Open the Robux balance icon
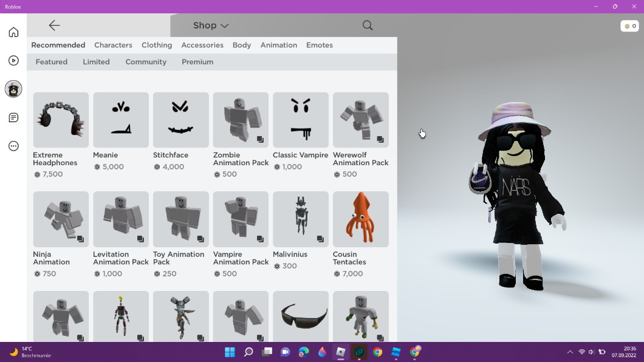This screenshot has height=362, width=644. click(x=629, y=26)
